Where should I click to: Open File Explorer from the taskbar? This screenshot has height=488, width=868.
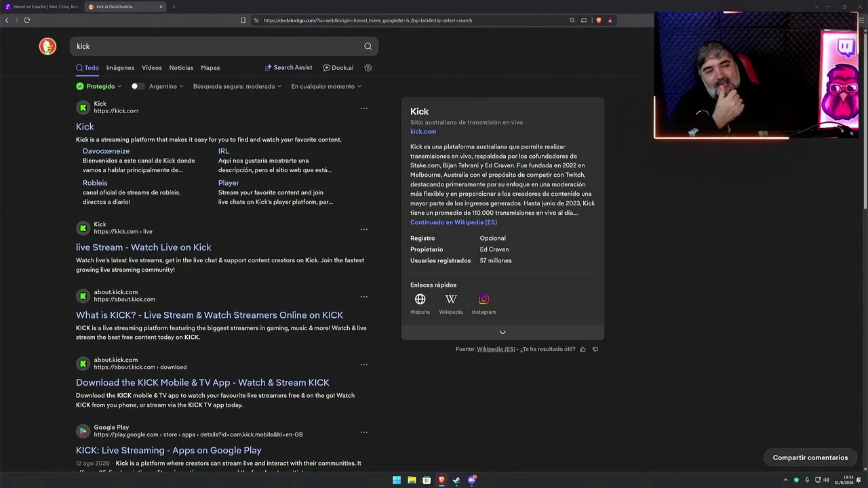(x=412, y=480)
